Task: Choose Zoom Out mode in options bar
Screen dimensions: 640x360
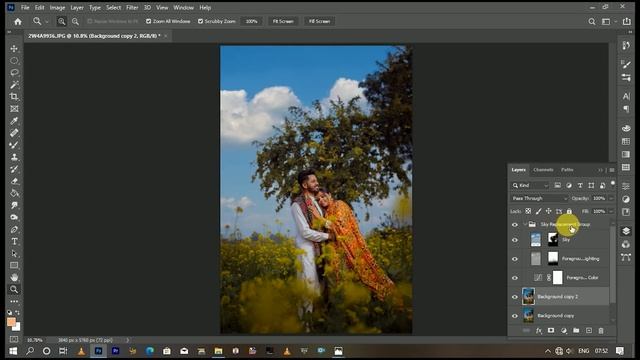Action: [76, 21]
